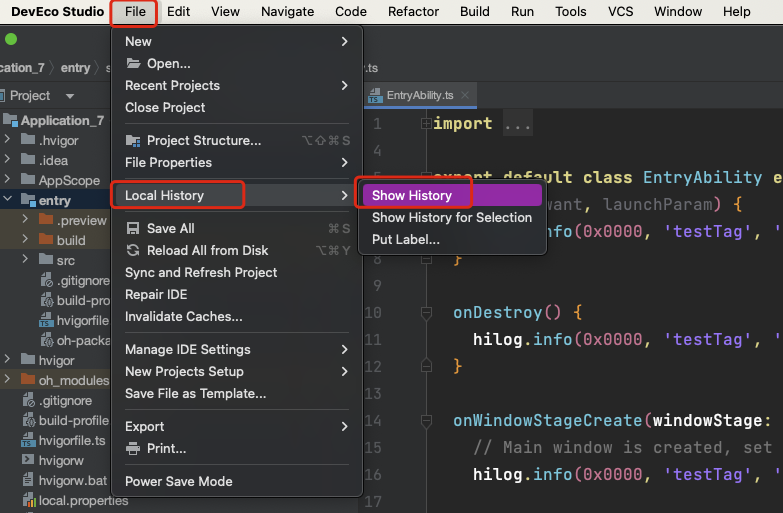Open the File menu

coord(135,11)
